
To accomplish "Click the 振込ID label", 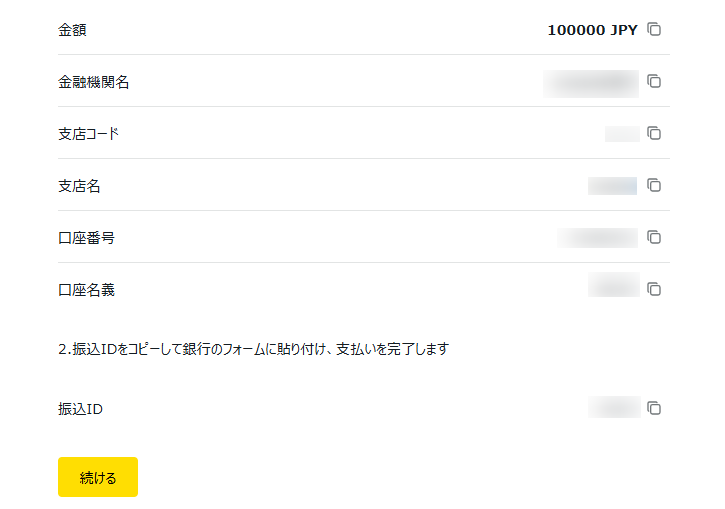I will click(x=80, y=409).
